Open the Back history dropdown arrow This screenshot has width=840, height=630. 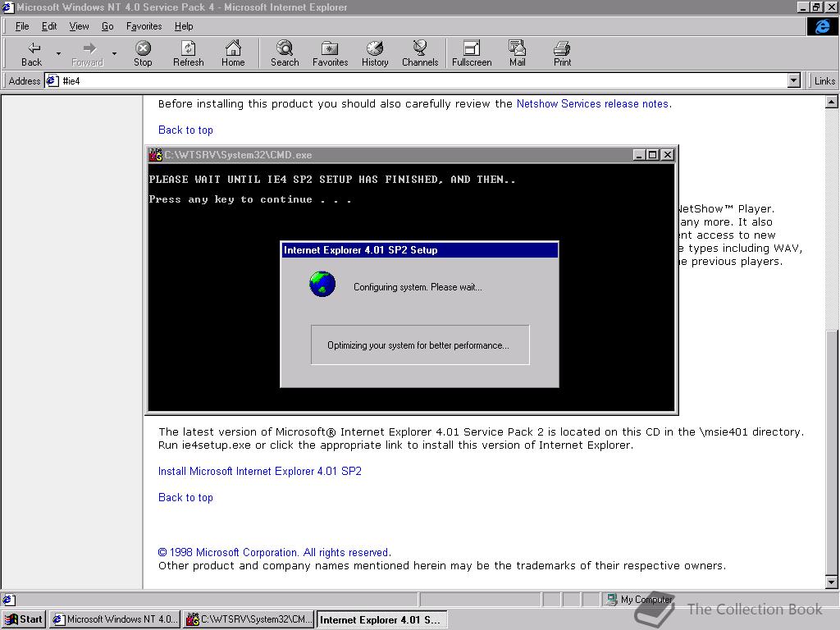click(x=58, y=53)
